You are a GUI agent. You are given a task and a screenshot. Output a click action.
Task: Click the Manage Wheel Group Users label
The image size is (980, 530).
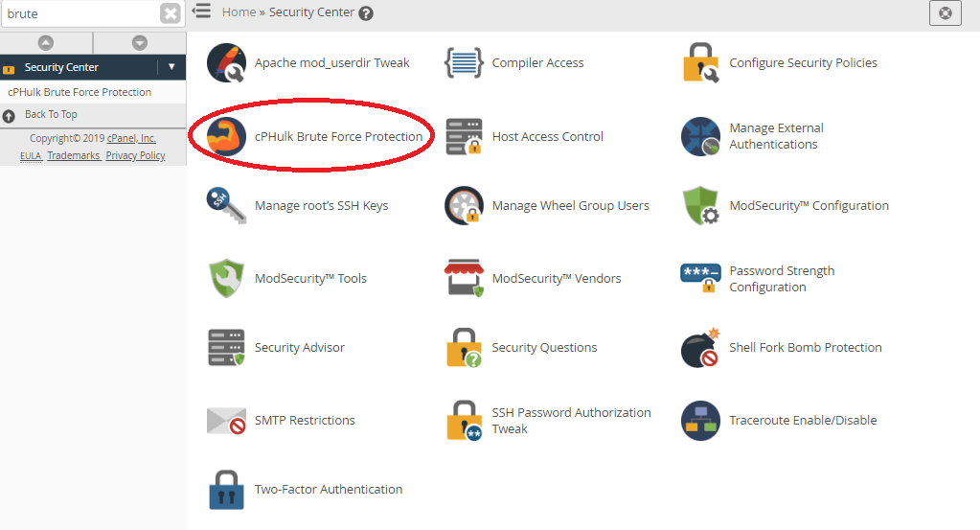[571, 206]
